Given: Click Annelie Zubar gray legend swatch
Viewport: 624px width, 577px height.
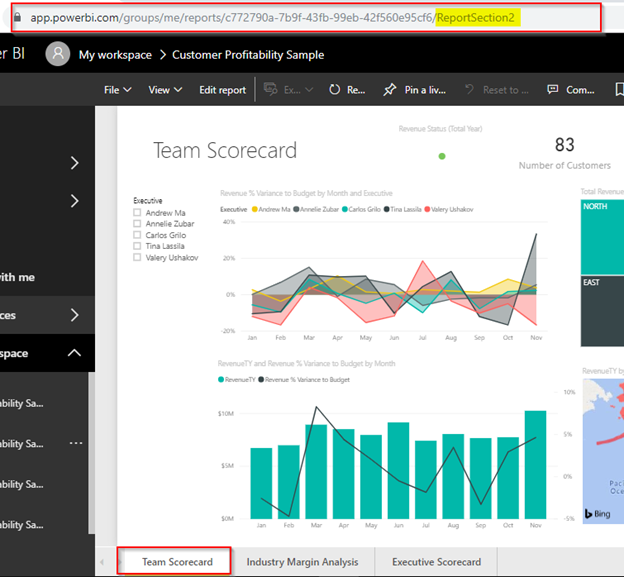Looking at the screenshot, I should (x=296, y=209).
